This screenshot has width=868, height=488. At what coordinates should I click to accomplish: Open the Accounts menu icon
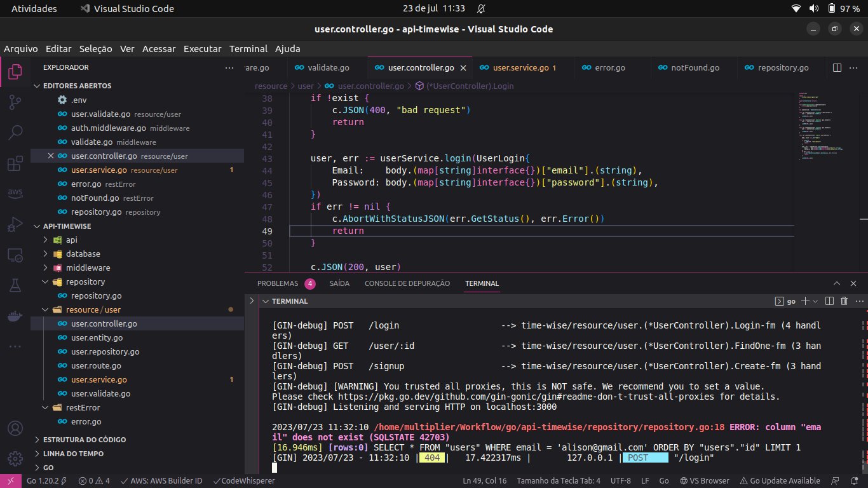15,428
